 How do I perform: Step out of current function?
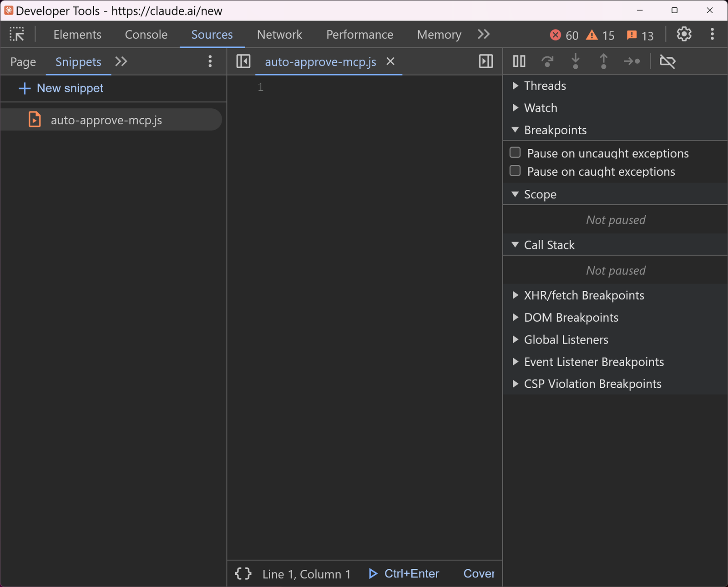603,61
